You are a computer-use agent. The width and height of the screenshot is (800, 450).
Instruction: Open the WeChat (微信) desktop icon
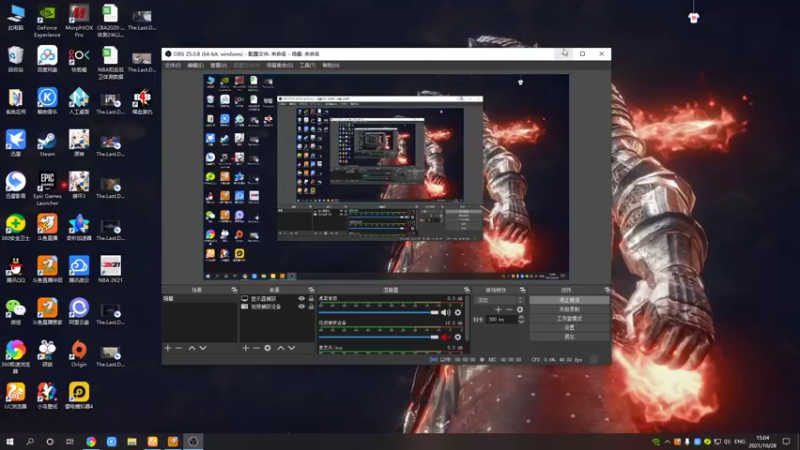(15, 311)
